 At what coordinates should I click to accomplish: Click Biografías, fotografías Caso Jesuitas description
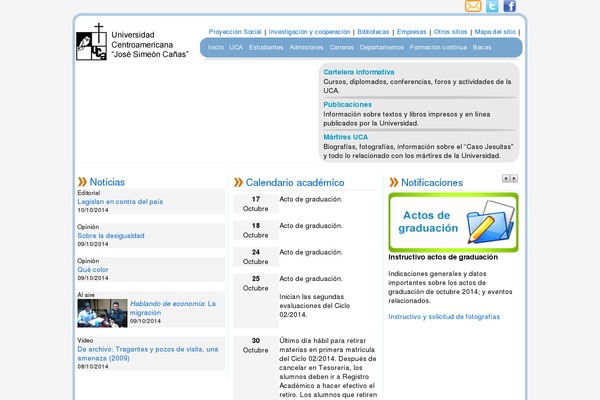418,151
